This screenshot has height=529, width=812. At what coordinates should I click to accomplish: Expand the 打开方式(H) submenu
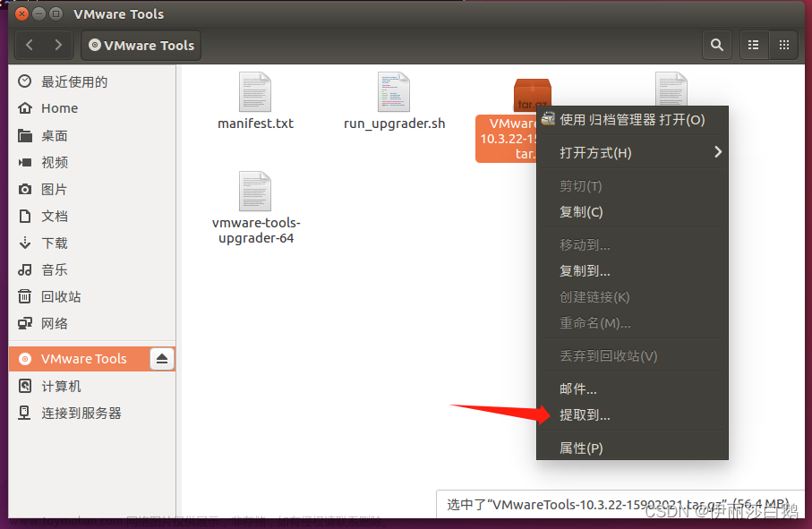point(632,153)
